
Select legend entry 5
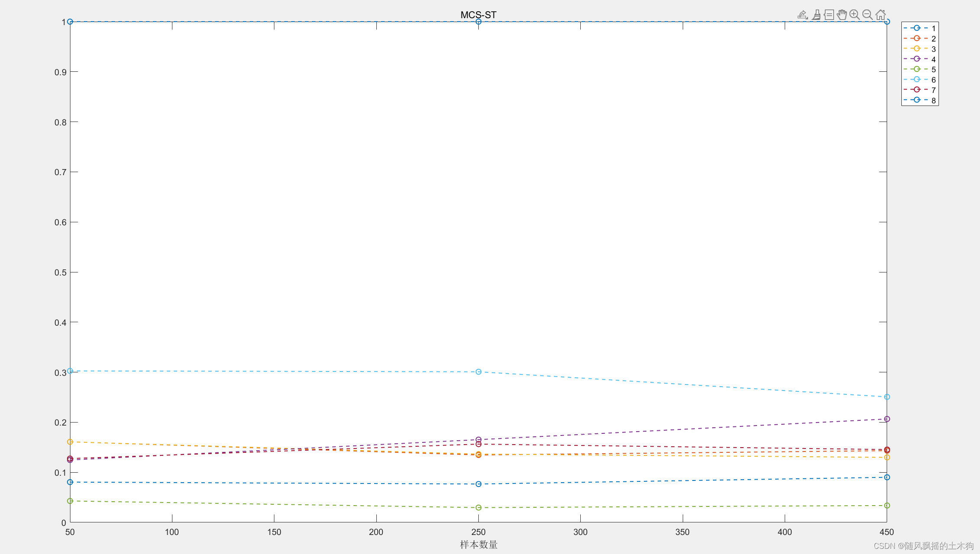point(920,69)
